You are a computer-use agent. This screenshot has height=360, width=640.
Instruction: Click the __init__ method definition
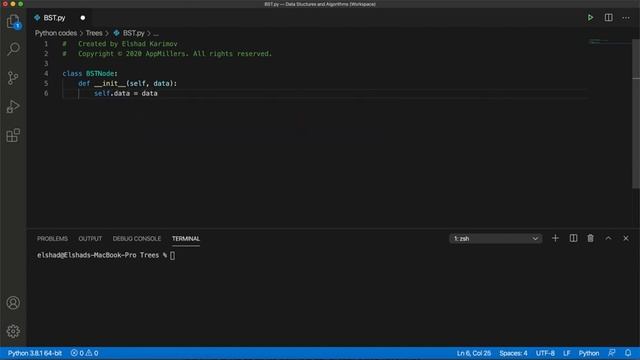coord(110,83)
